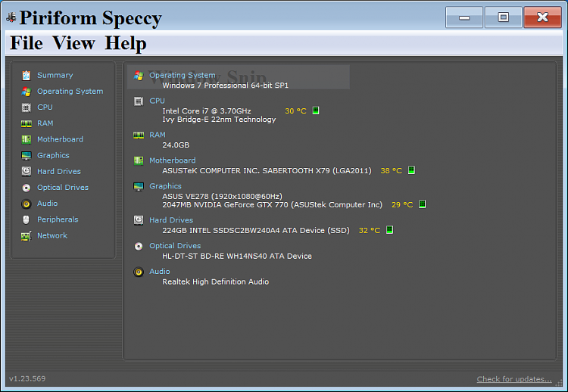Screen dimensions: 568x392
Task: Click the Graphics monitor icon in summary panel
Action: tap(139, 186)
